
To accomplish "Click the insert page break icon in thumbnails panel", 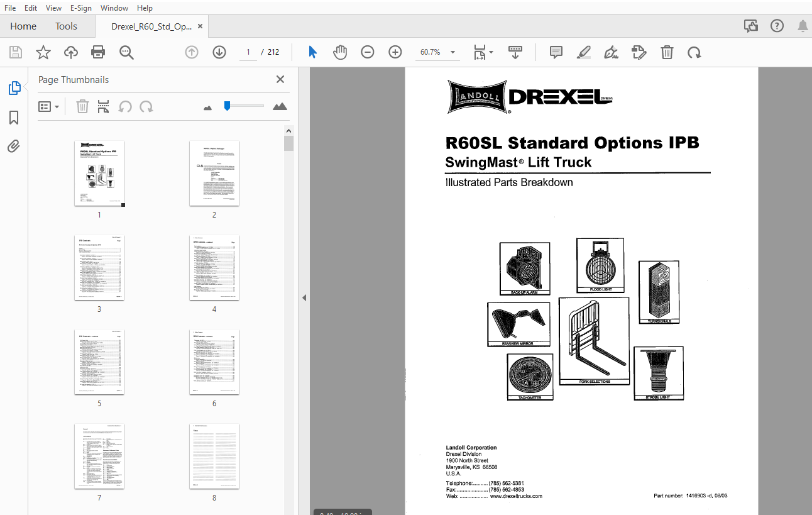I will tap(104, 106).
